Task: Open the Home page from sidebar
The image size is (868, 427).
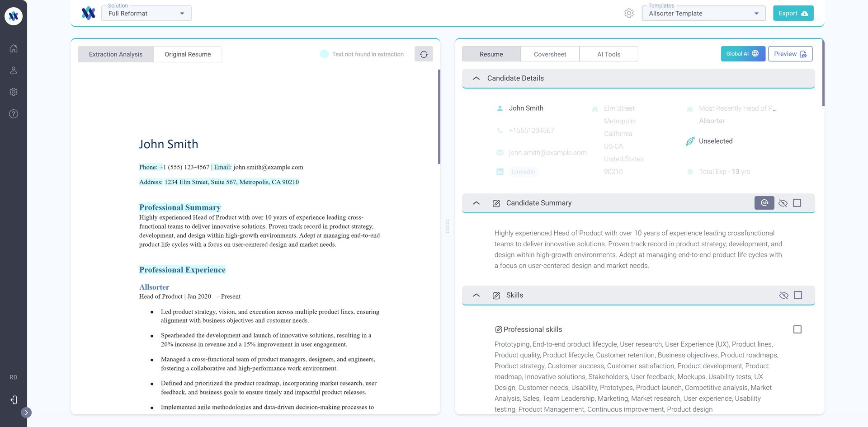Action: [14, 48]
